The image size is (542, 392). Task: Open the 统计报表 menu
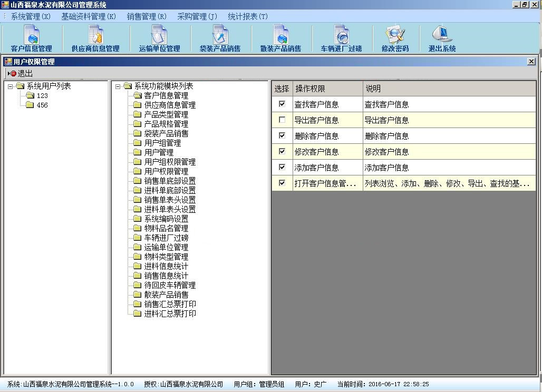pos(248,16)
